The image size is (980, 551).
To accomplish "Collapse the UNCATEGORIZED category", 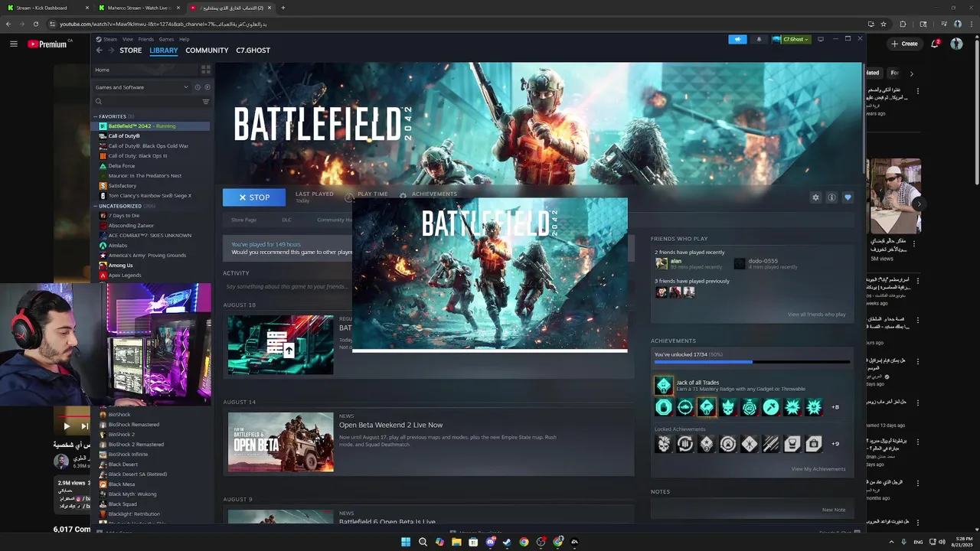I will 96,206.
